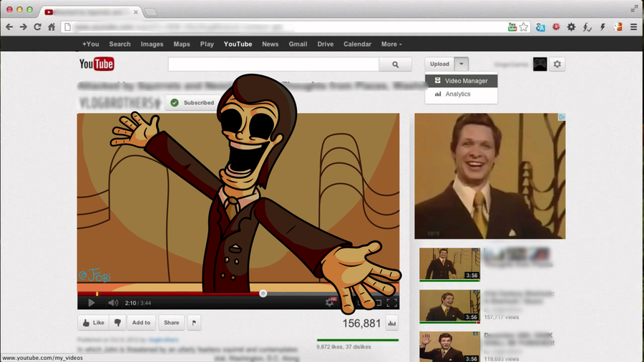Image resolution: width=644 pixels, height=362 pixels.
Task: Click the YouTube logo
Action: point(97,64)
